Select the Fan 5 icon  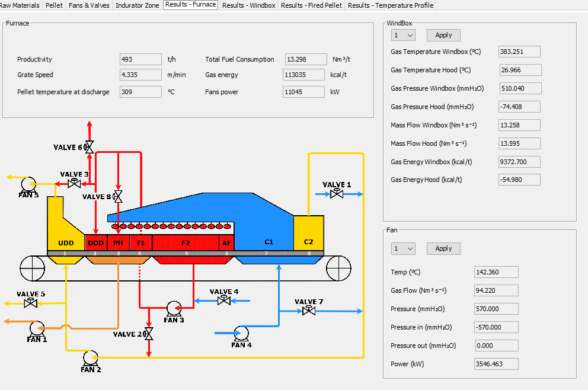click(28, 184)
